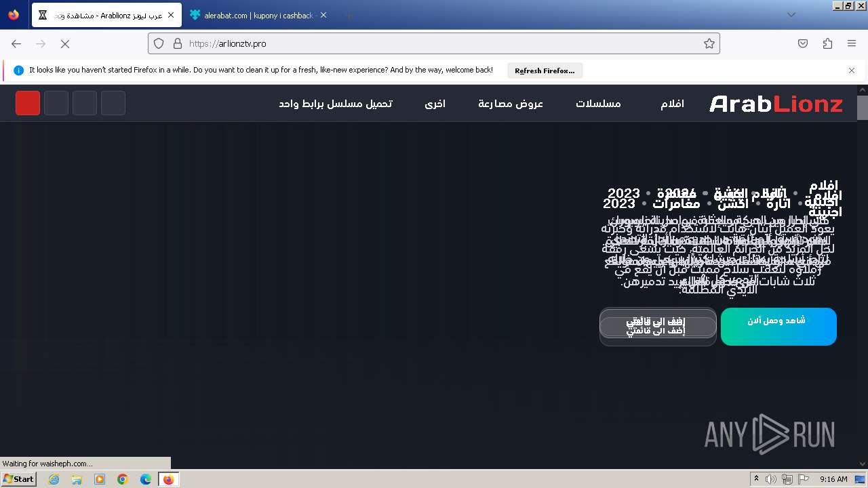The height and width of the screenshot is (488, 868).
Task: Save page to Pocket
Action: (803, 43)
